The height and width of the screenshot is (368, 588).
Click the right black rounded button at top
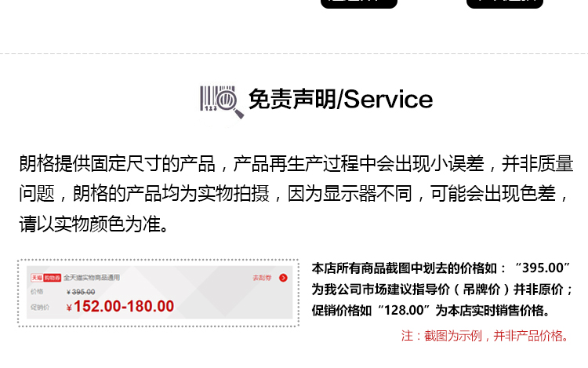tap(505, 3)
